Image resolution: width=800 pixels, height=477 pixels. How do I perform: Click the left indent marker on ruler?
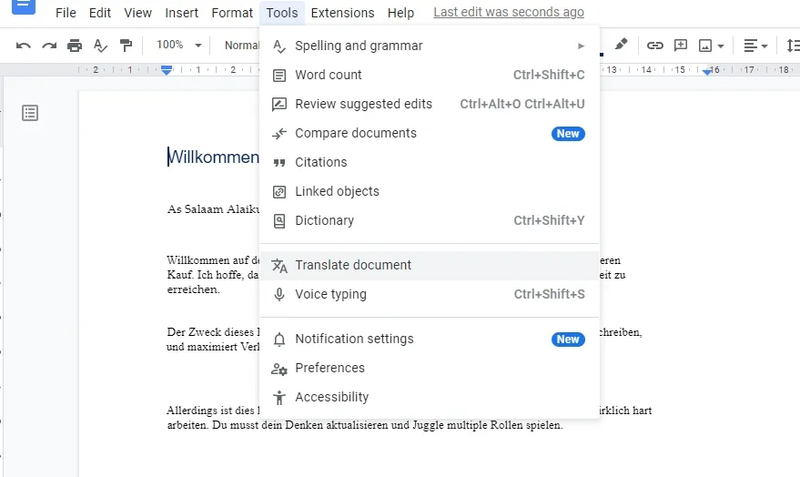[x=166, y=70]
